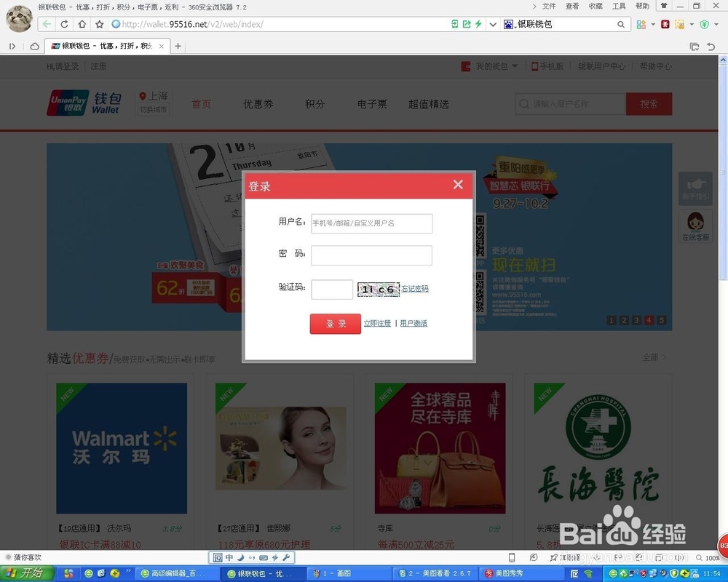Refresh the captcha image 1l c6
Image resolution: width=728 pixels, height=582 pixels.
tap(378, 289)
